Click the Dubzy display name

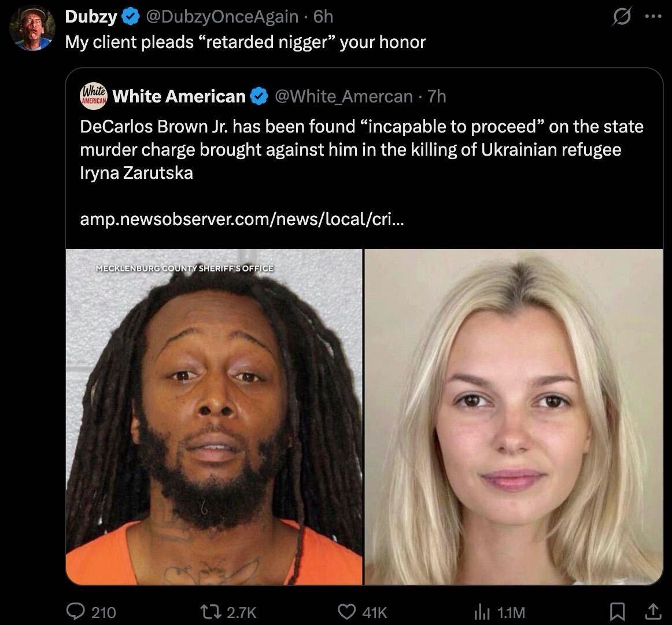click(91, 17)
